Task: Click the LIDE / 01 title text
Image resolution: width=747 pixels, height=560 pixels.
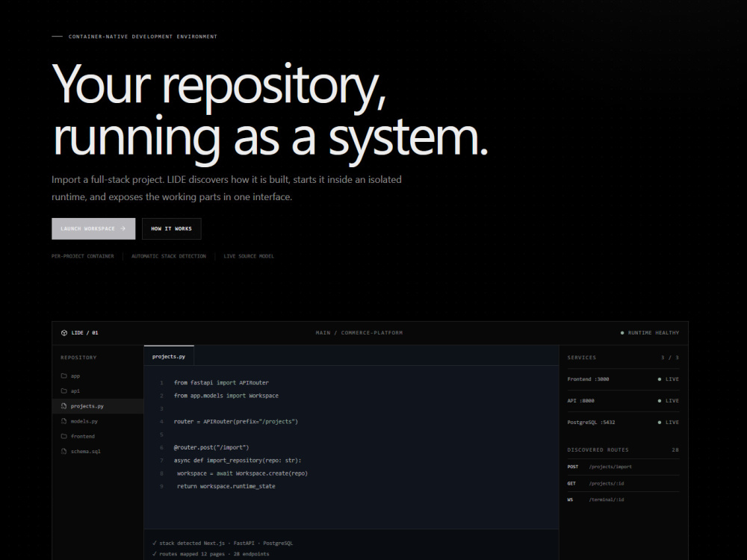Action: 85,333
